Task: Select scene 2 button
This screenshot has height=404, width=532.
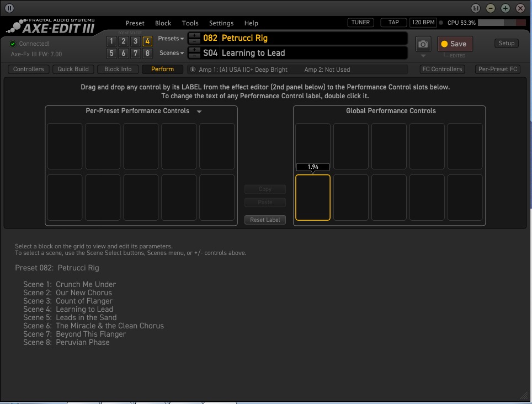Action: click(x=124, y=41)
